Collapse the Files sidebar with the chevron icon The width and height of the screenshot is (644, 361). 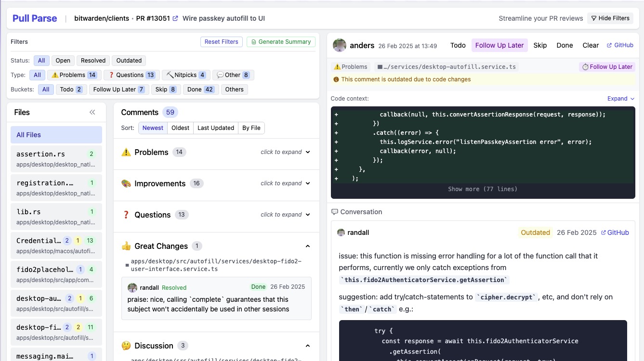pos(92,112)
